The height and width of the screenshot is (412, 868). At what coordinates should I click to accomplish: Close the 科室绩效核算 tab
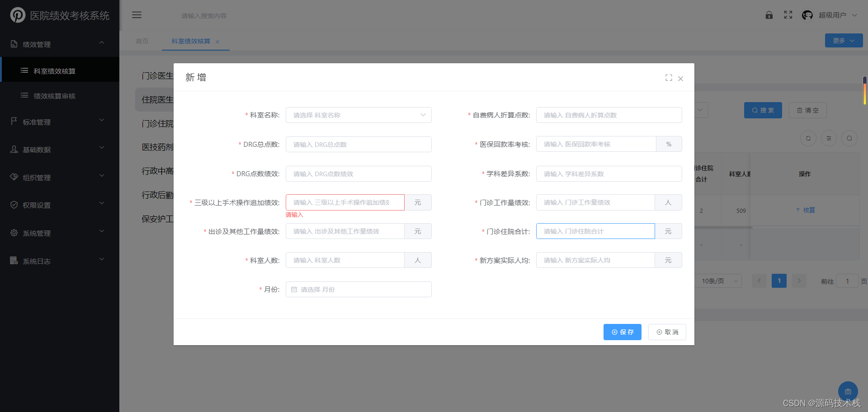pyautogui.click(x=217, y=42)
